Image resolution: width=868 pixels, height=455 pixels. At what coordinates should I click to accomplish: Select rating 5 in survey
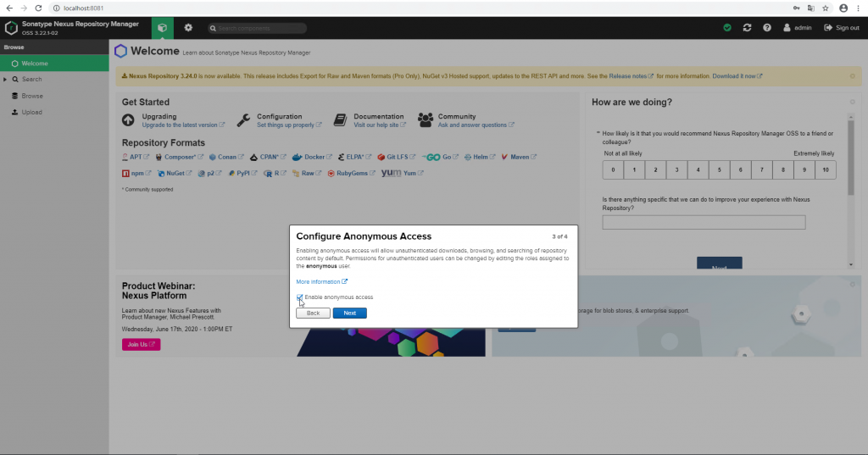coord(719,170)
